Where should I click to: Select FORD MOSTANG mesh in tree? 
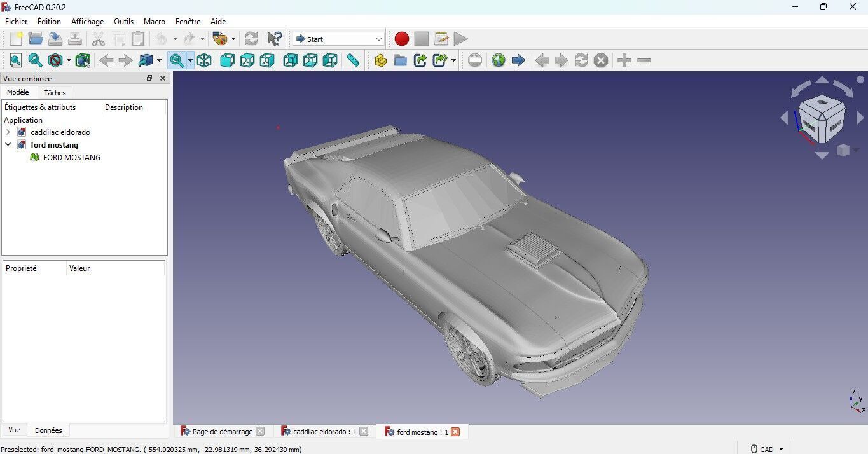click(x=72, y=158)
